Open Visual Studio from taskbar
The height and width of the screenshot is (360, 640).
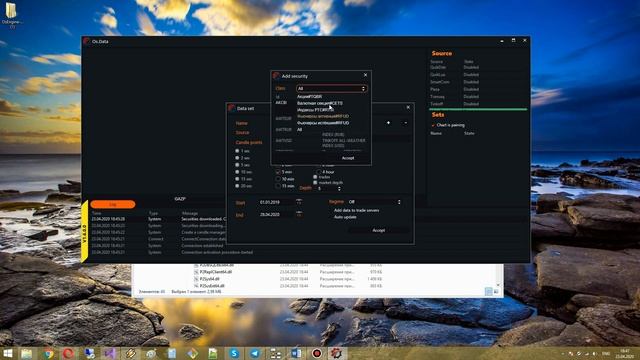[x=110, y=353]
